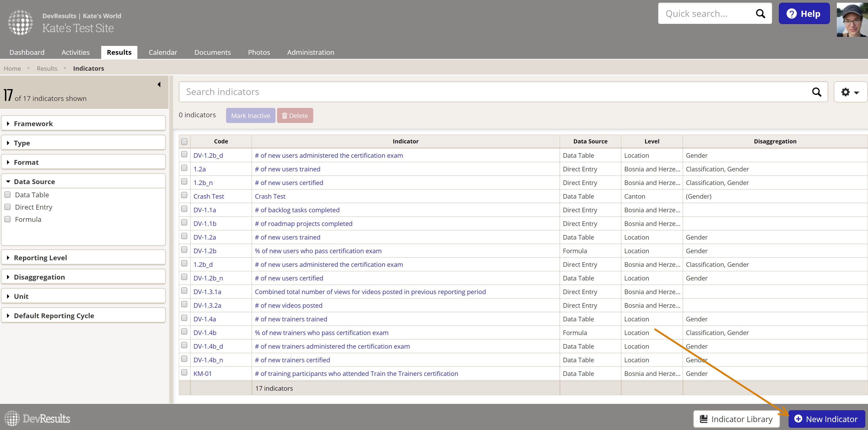The width and height of the screenshot is (868, 430).
Task: Check the Data Table filter checkbox
Action: pyautogui.click(x=8, y=195)
